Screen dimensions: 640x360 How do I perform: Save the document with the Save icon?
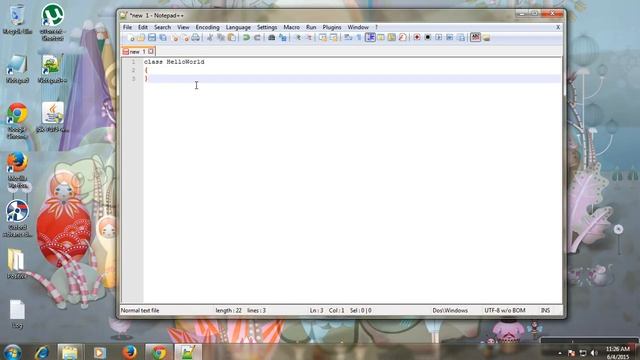pyautogui.click(x=152, y=38)
